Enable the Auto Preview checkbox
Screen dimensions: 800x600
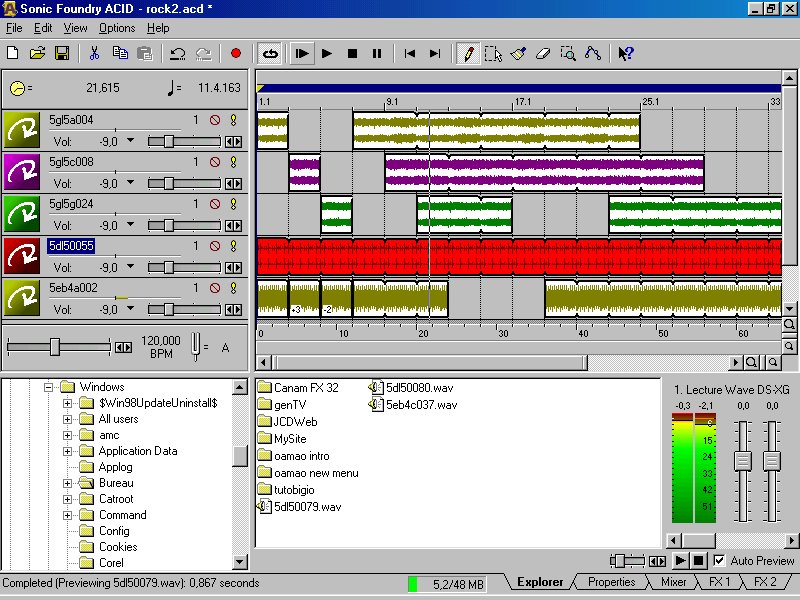[x=719, y=561]
